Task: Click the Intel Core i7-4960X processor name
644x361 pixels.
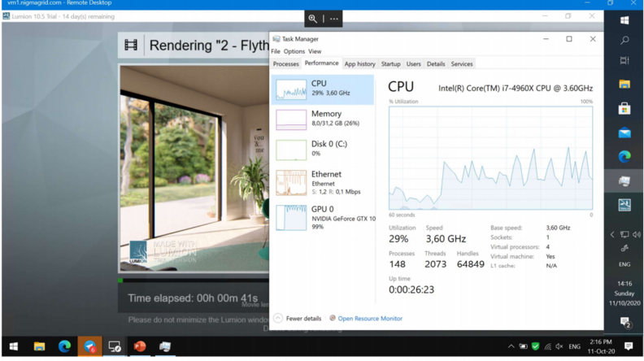Action: (x=516, y=89)
